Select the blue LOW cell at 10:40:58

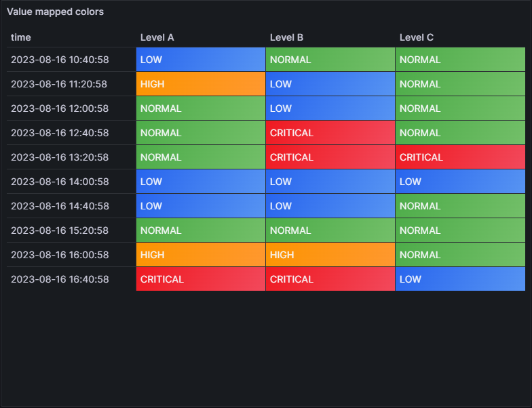coord(200,60)
